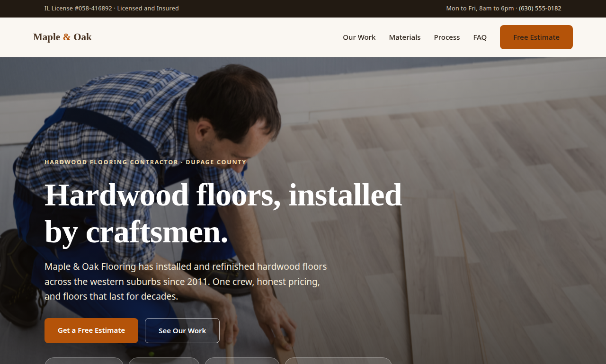Click the phone number (630) 555-0182

coord(540,9)
